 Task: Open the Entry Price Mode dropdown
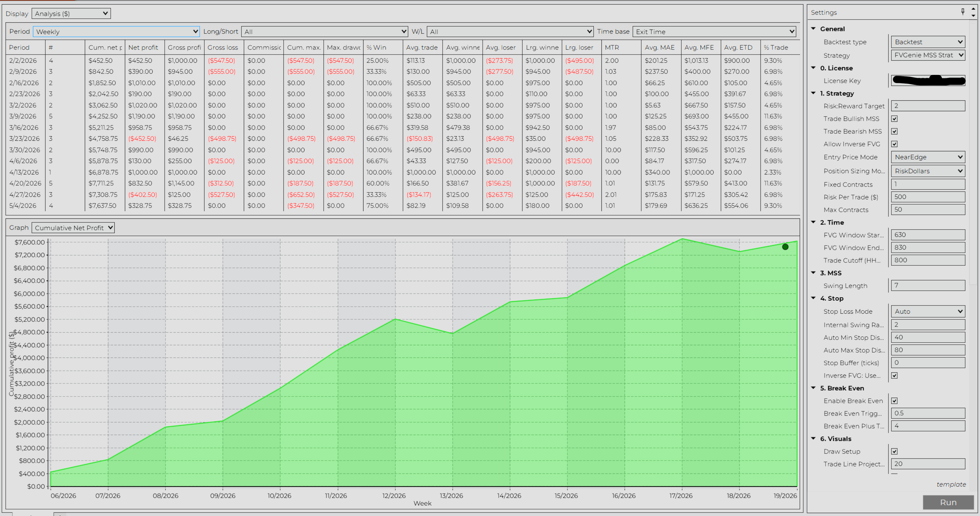click(928, 157)
